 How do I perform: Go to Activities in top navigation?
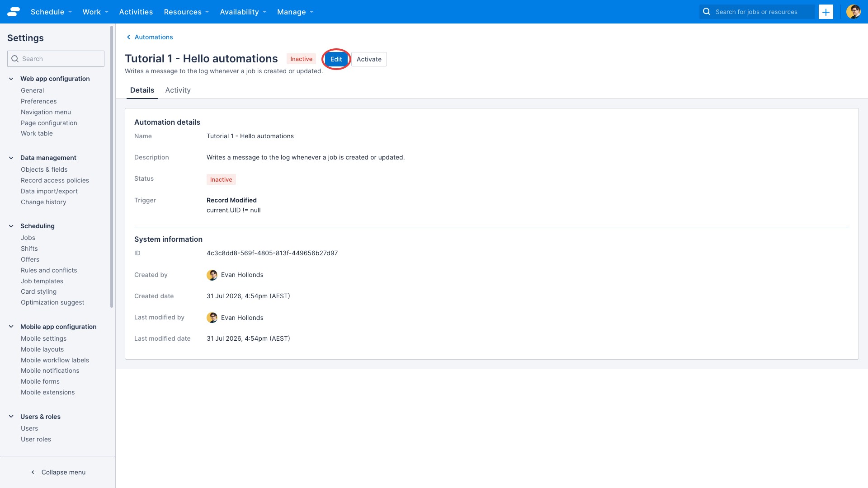[136, 12]
